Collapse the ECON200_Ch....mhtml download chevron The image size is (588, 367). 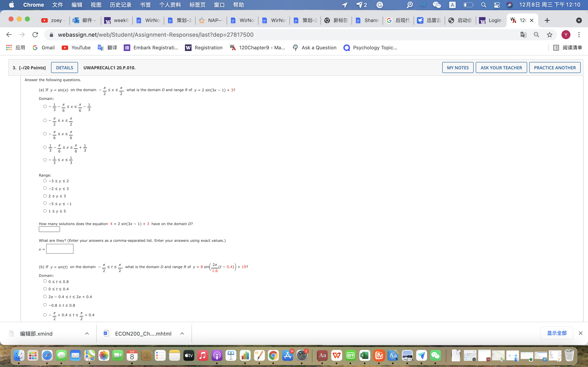182,333
